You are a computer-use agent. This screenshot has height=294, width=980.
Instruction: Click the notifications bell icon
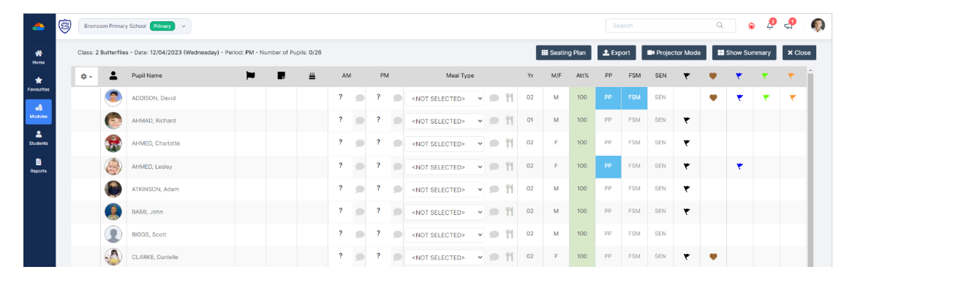point(769,26)
